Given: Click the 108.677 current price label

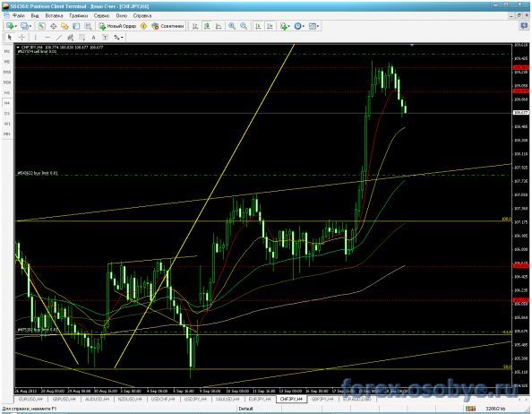Looking at the screenshot, I should pyautogui.click(x=520, y=113).
